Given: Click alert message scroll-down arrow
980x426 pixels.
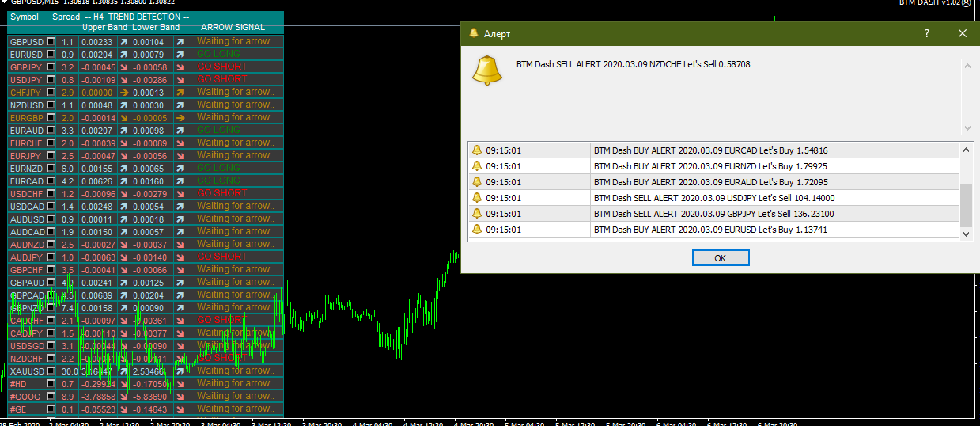Looking at the screenshot, I should pyautogui.click(x=967, y=127).
